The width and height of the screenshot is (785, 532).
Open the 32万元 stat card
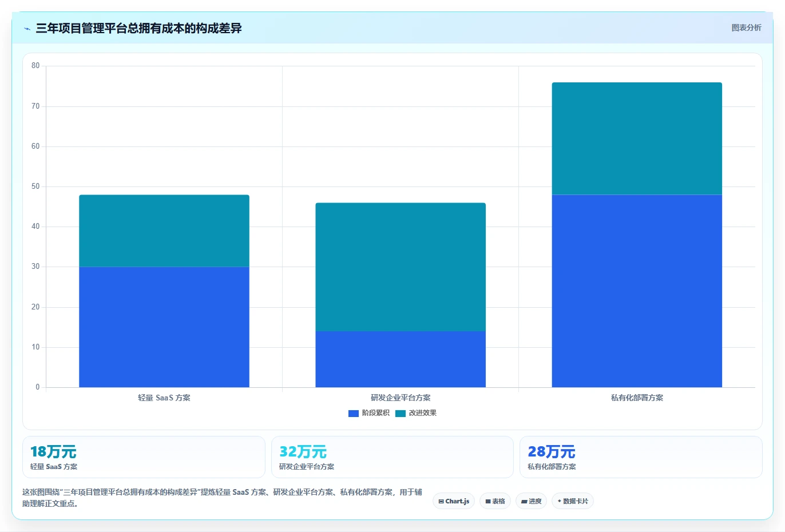pyautogui.click(x=392, y=457)
